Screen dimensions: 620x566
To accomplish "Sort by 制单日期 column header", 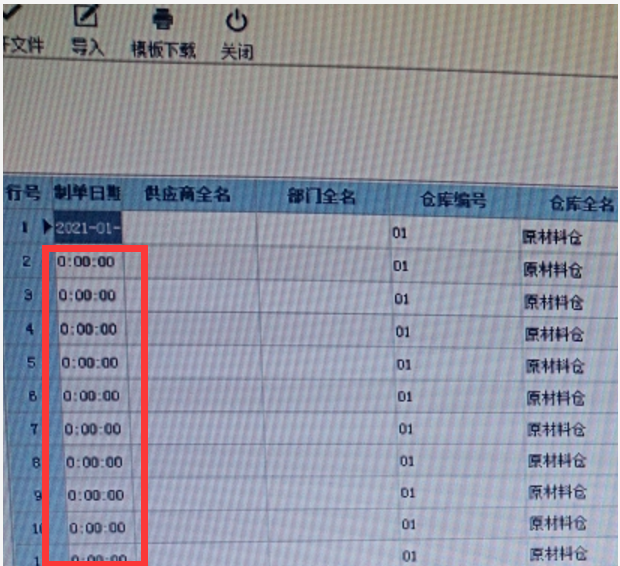I will coord(87,193).
